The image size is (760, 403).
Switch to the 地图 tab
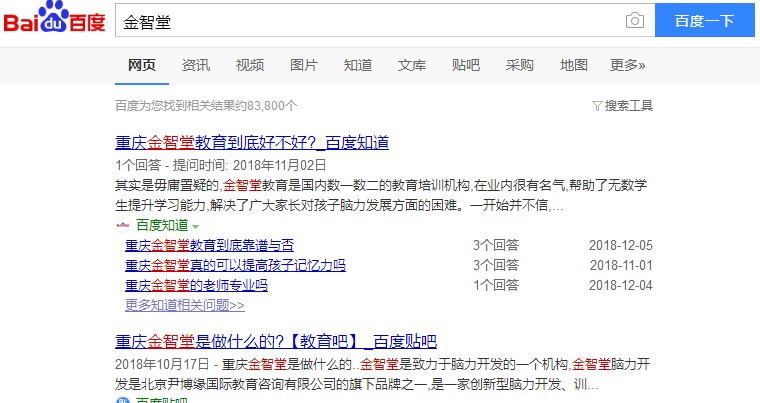574,65
